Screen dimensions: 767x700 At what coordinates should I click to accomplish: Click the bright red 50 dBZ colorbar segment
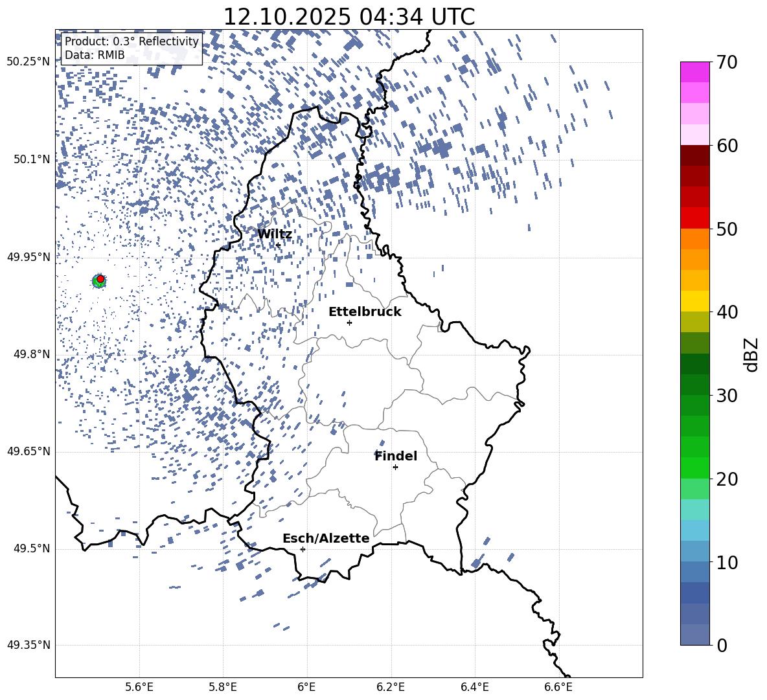pyautogui.click(x=694, y=218)
